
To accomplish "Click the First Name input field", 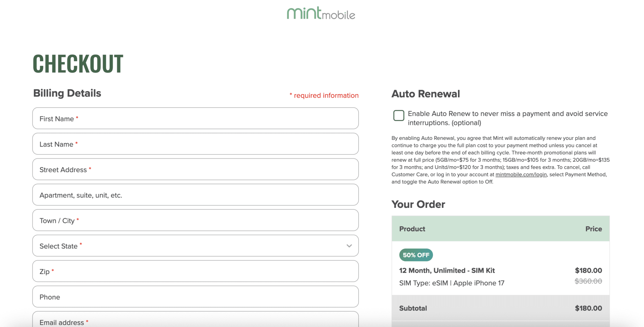I will pyautogui.click(x=195, y=118).
